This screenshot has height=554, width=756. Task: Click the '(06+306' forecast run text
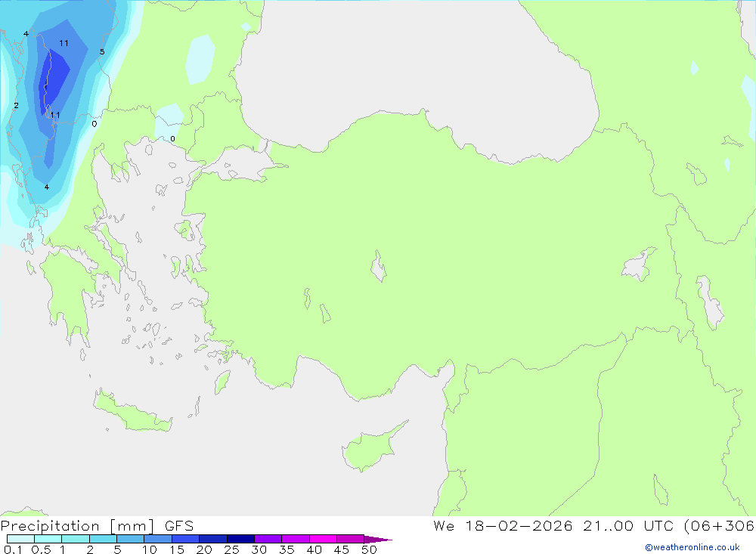tap(720, 525)
